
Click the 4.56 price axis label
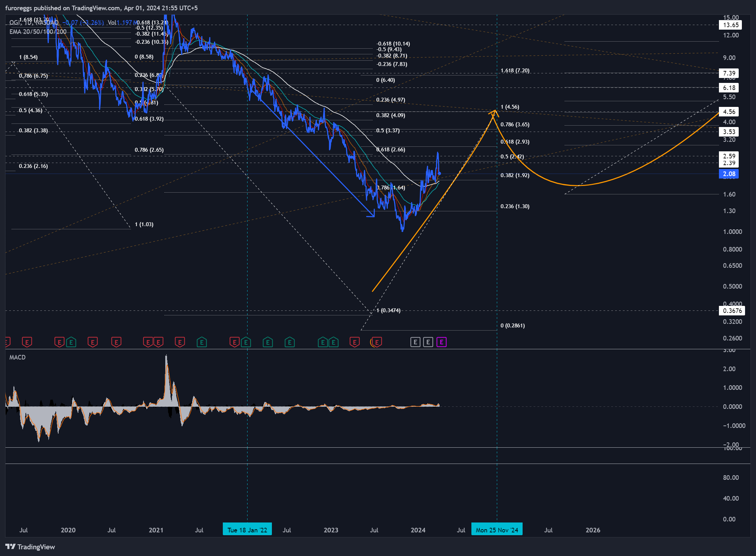729,111
